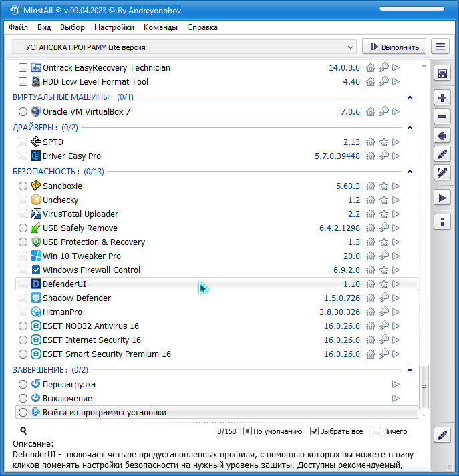Image resolution: width=459 pixels, height=476 pixels.
Task: Click the info icon in right sidebar
Action: pyautogui.click(x=442, y=221)
